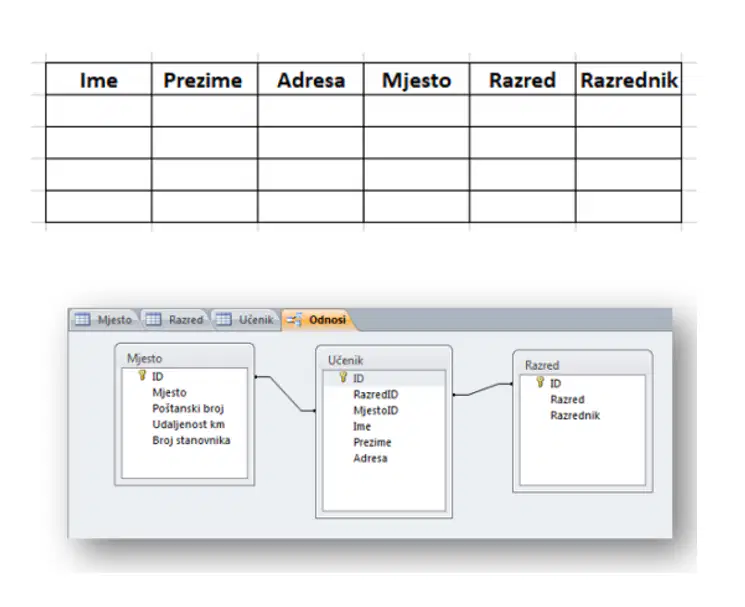Click the Učenik–Razred relationship line

(x=483, y=389)
